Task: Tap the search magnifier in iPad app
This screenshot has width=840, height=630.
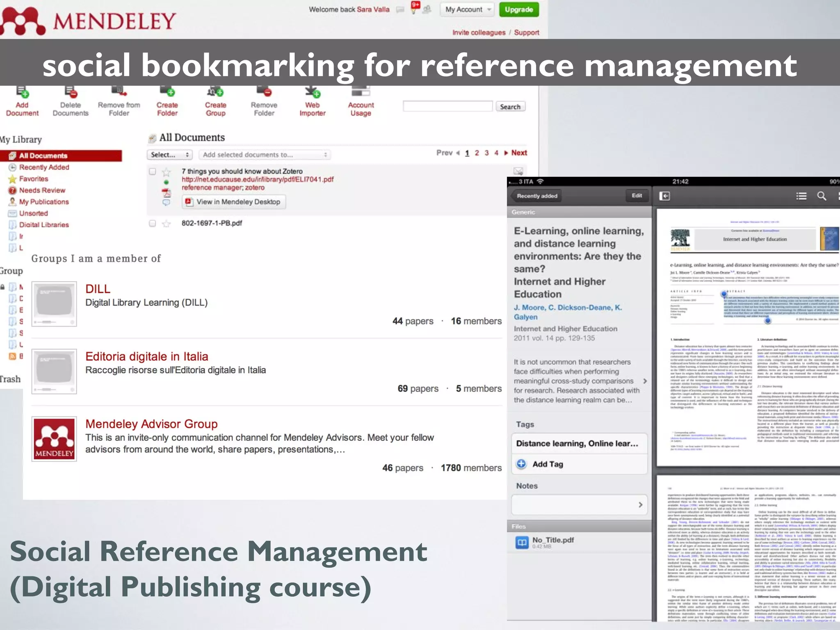Action: (x=822, y=196)
